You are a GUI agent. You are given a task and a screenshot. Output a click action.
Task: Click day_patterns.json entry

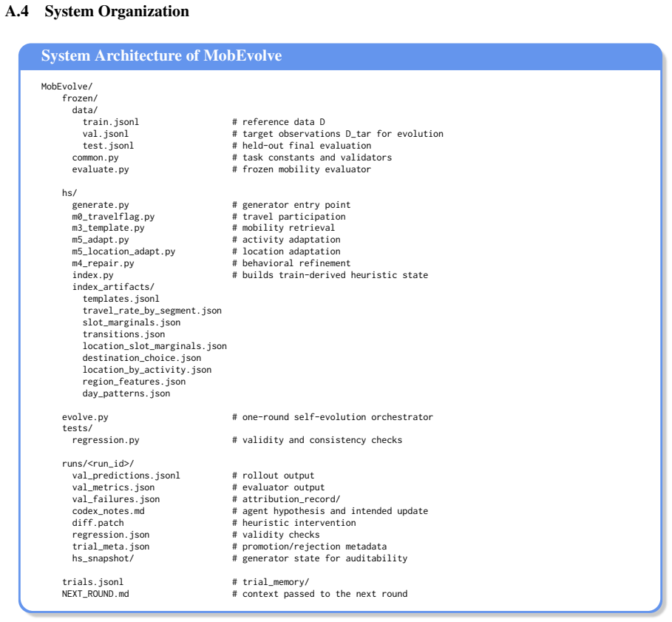126,393
